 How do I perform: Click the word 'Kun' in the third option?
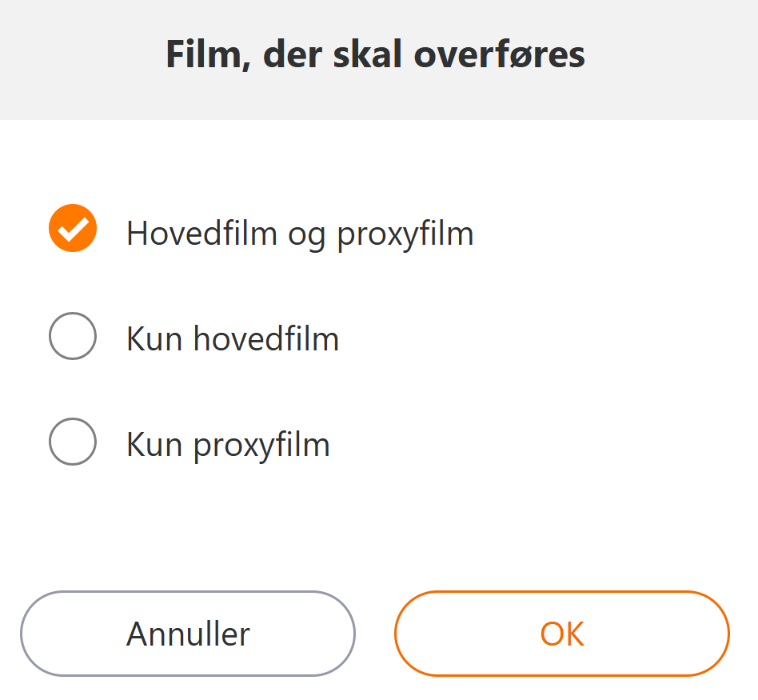point(154,445)
